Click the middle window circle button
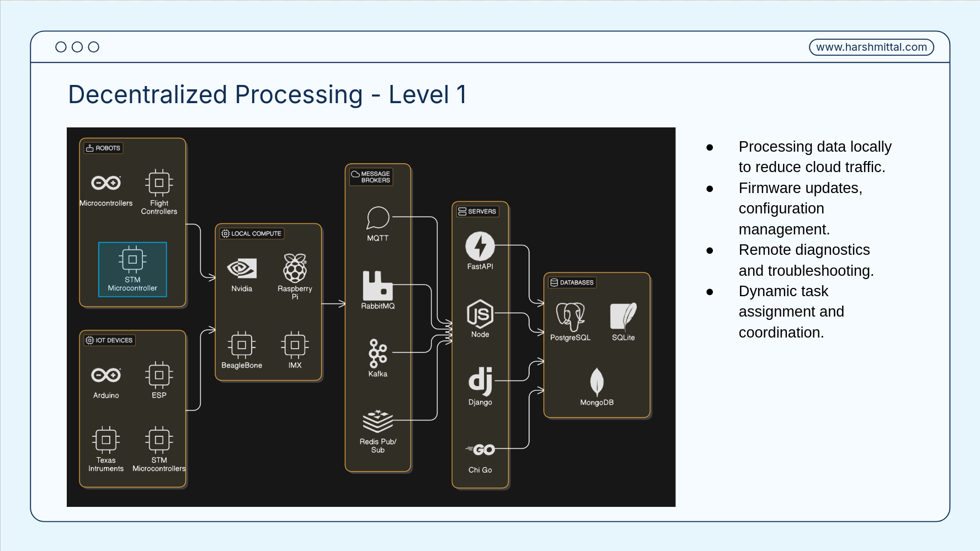Image resolution: width=980 pixels, height=551 pixels. 77,47
